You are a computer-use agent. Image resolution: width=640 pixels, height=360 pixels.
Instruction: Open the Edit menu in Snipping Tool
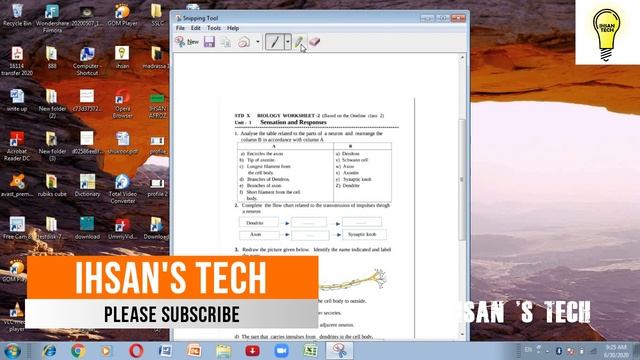(x=196, y=28)
